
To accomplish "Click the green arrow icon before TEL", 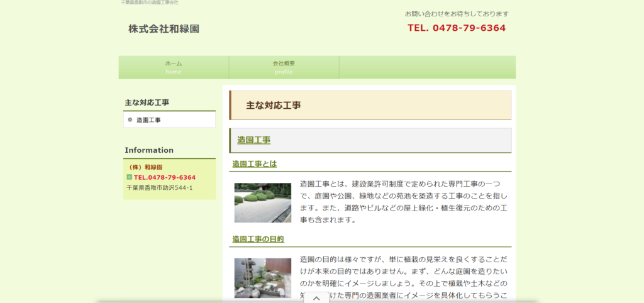I will click(x=130, y=177).
